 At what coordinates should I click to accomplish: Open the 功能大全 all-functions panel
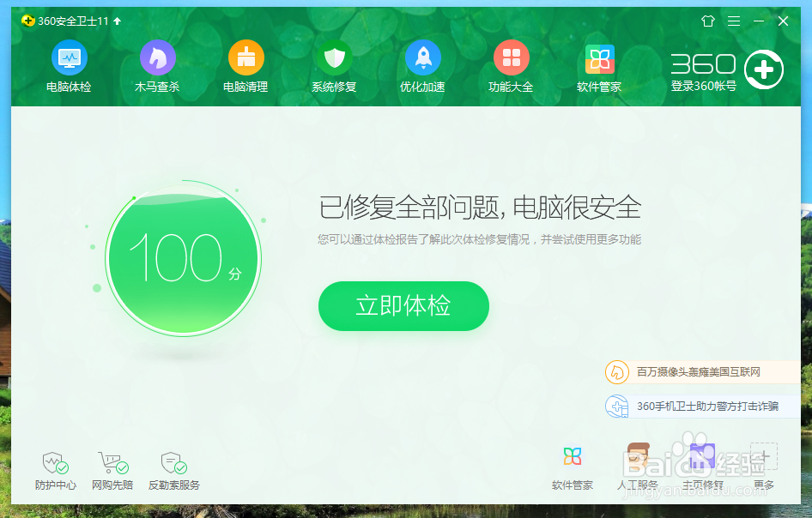[511, 67]
